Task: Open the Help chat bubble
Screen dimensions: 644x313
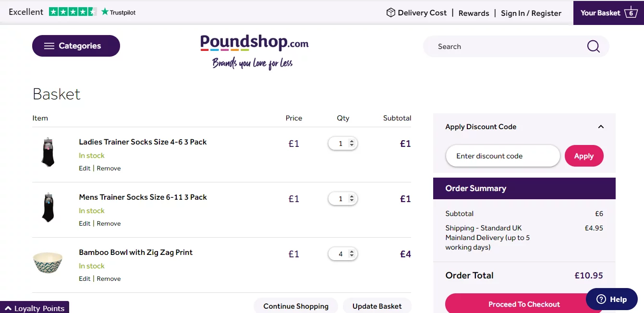Action: [x=612, y=299]
